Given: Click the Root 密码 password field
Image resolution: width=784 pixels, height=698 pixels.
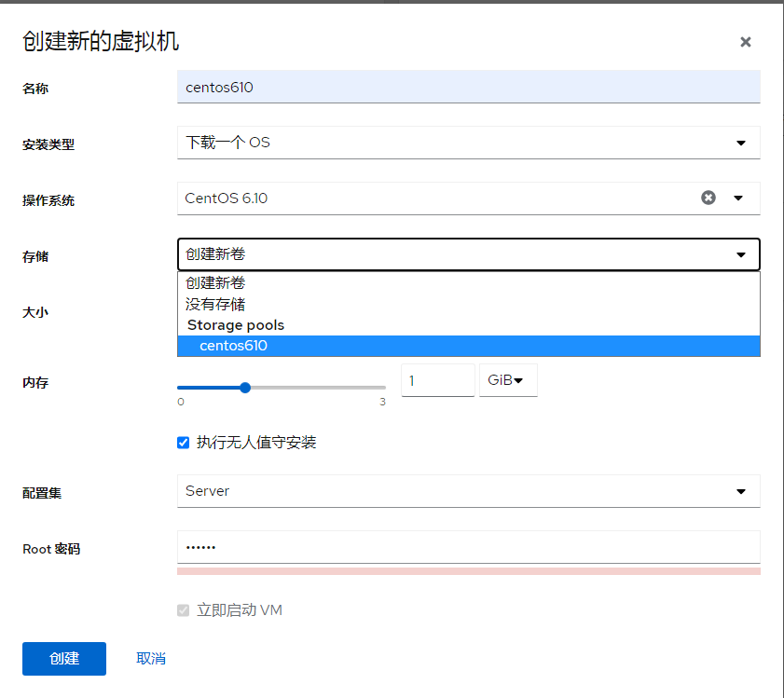Looking at the screenshot, I should pyautogui.click(x=466, y=549).
